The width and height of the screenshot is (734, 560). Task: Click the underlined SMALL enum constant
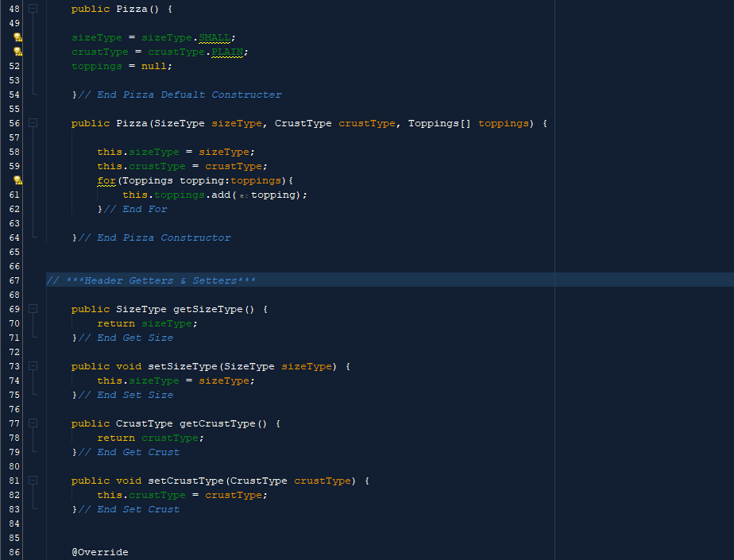click(x=214, y=37)
